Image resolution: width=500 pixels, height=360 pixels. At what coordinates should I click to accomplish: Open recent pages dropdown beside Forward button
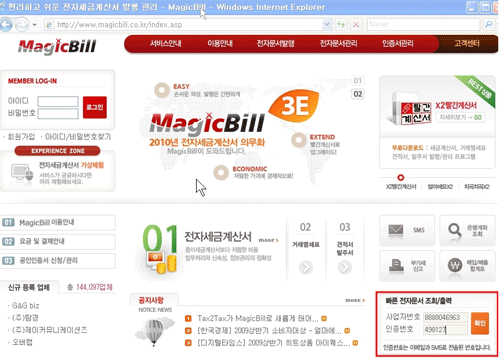coord(34,25)
